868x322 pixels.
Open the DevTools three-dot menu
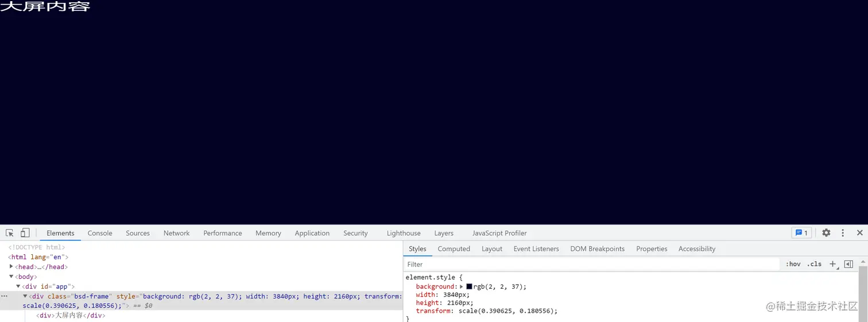(x=843, y=233)
